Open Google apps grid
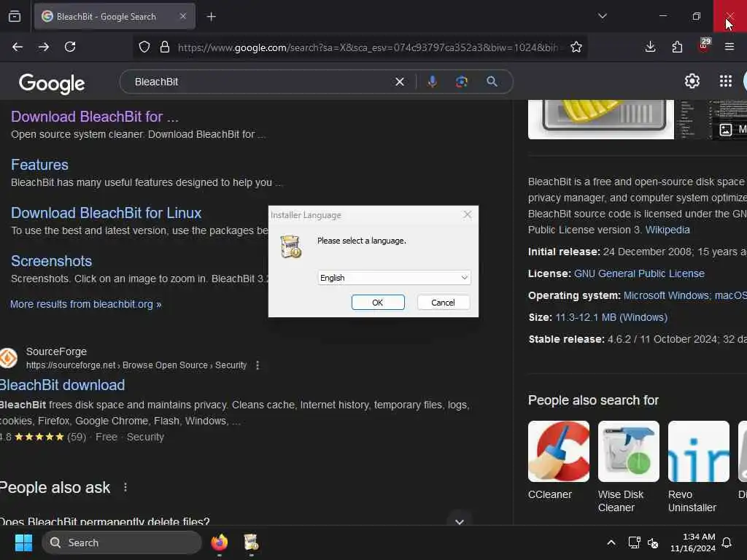Screen dimensions: 747x560 click(x=726, y=82)
